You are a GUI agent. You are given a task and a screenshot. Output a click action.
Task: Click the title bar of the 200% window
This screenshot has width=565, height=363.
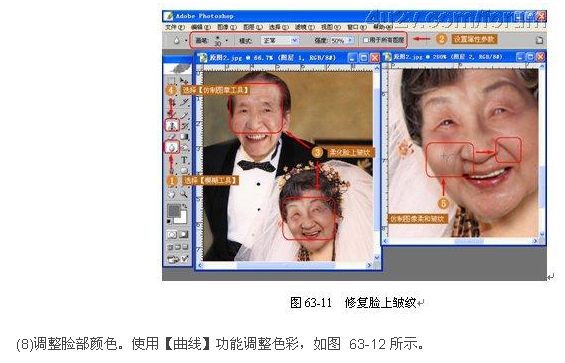coord(464,57)
